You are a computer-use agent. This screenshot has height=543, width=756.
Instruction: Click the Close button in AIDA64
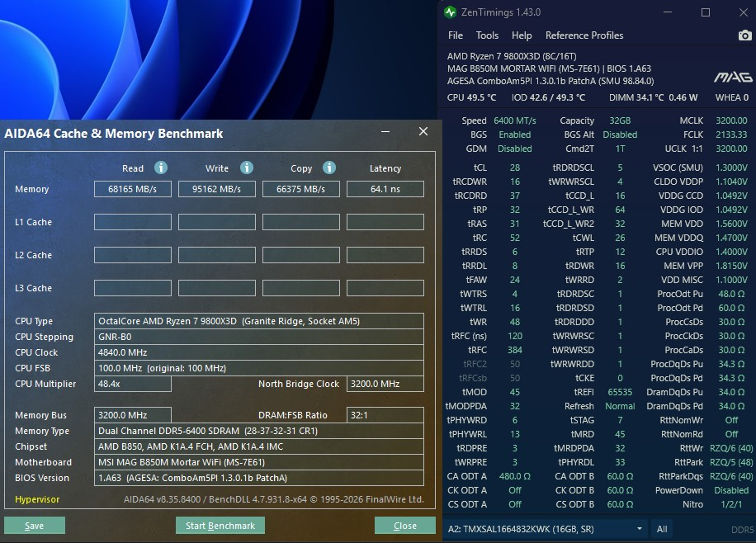(405, 526)
